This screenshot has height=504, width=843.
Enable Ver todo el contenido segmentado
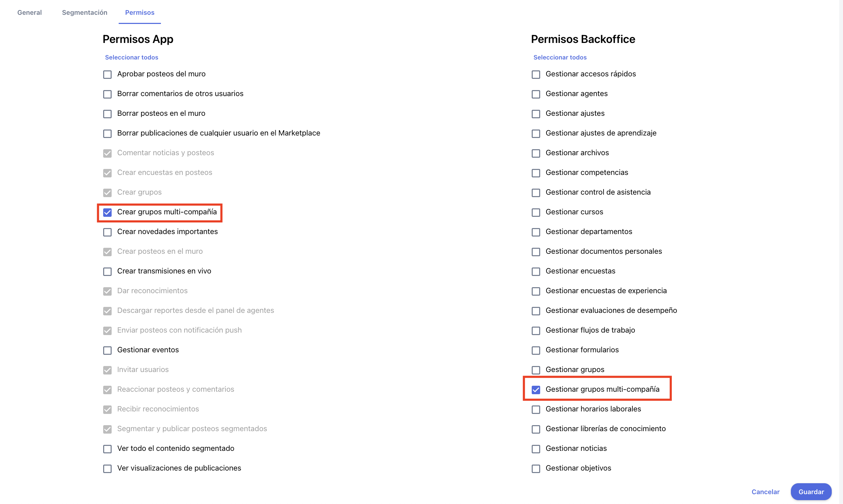tap(107, 449)
